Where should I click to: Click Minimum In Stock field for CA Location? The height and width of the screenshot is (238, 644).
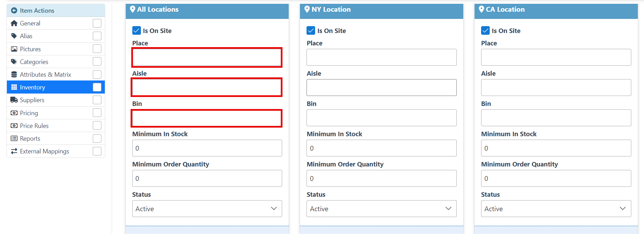[x=556, y=148]
